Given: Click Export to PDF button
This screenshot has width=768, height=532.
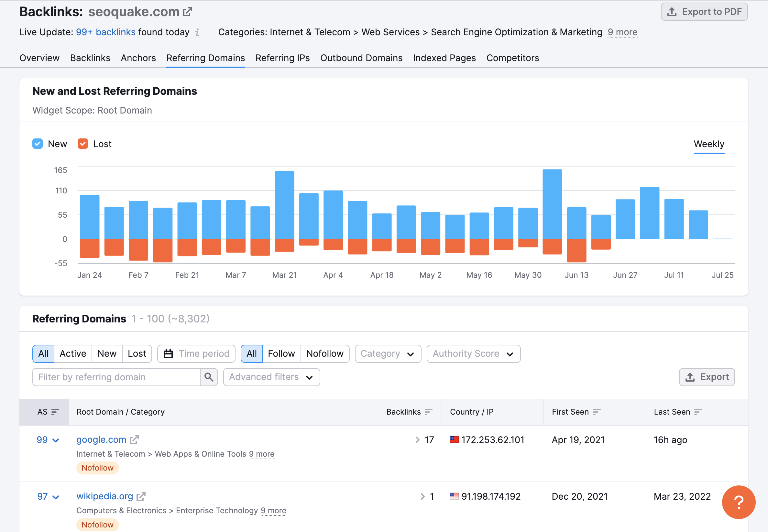Looking at the screenshot, I should point(704,12).
